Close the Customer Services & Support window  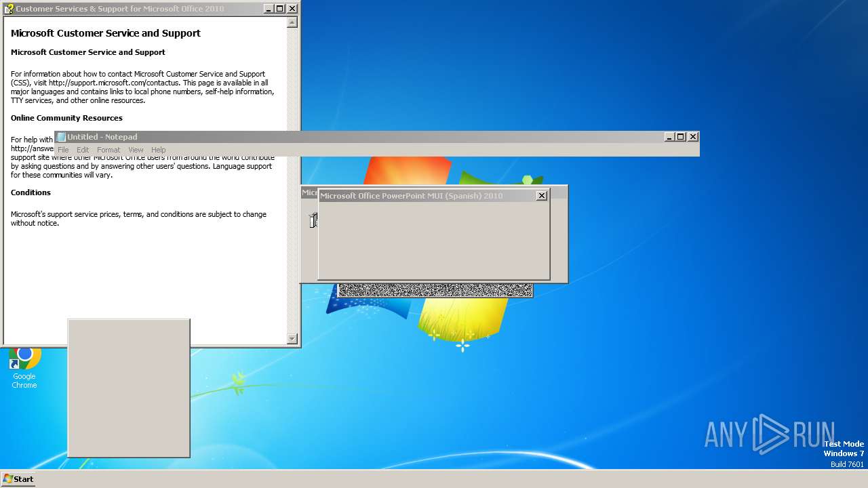coord(292,9)
